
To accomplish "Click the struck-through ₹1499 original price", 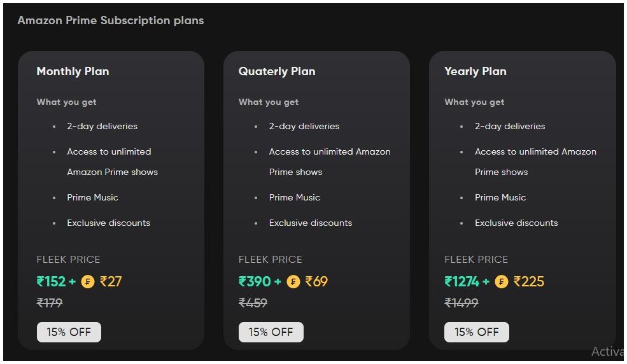I will click(461, 303).
